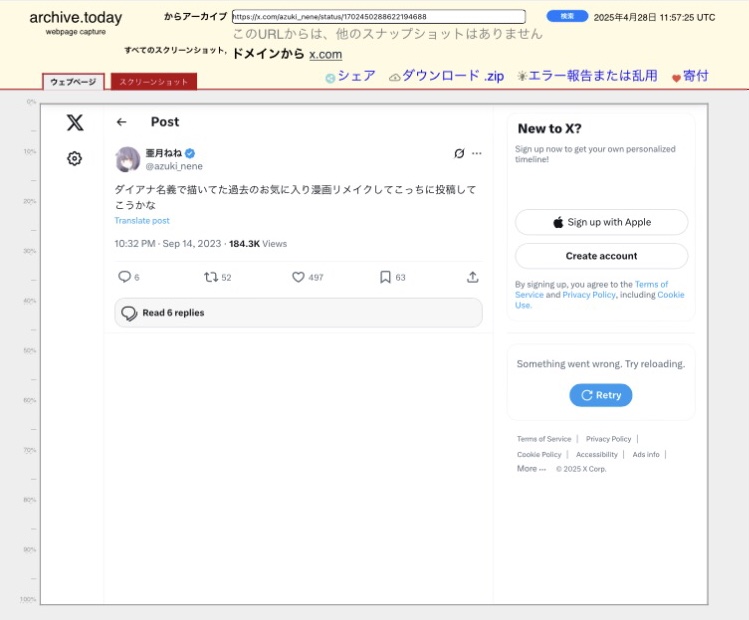This screenshot has width=749, height=620.
Task: Open Read 6 replies button
Action: click(x=299, y=313)
